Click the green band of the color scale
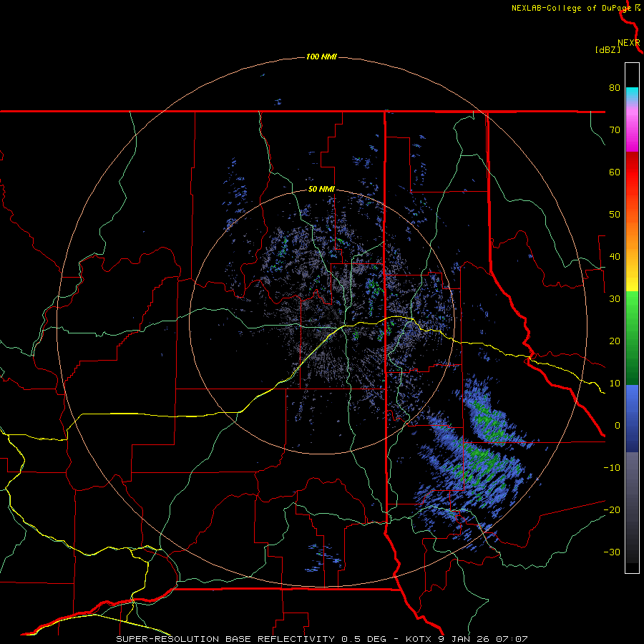The image size is (644, 644). pyautogui.click(x=632, y=338)
